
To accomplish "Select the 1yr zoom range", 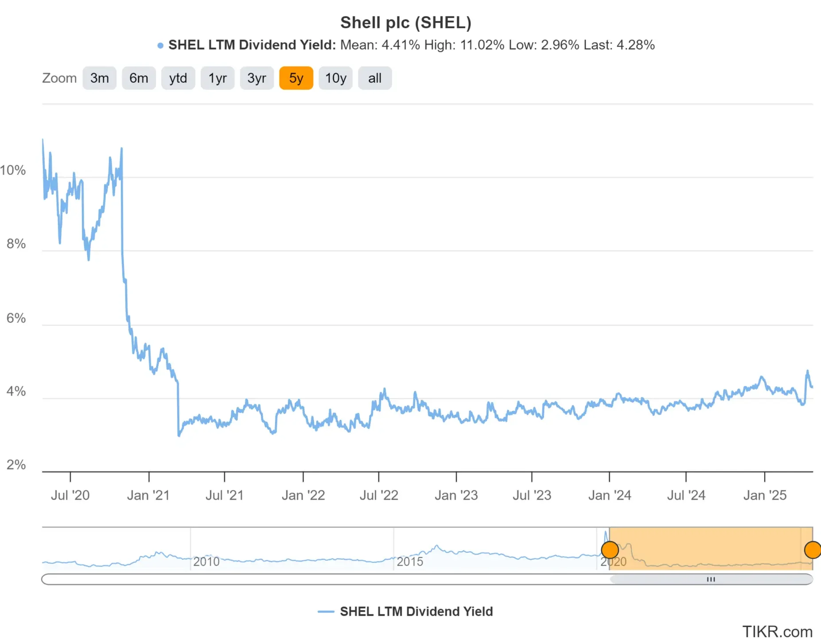I will (x=218, y=78).
